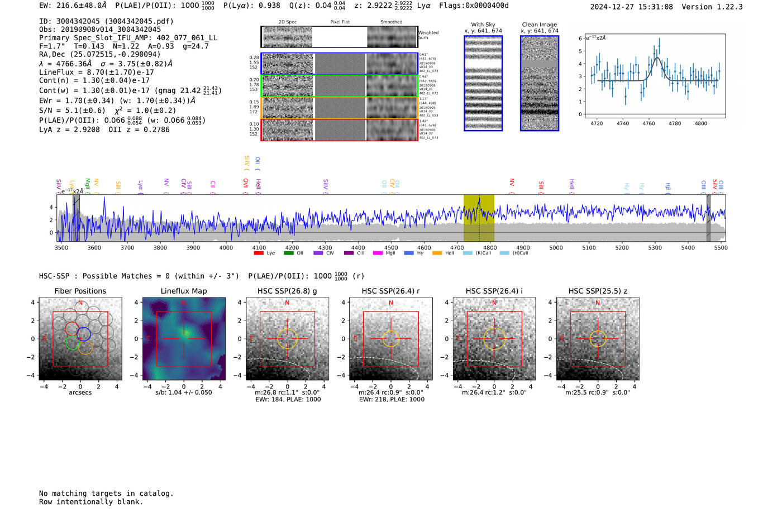Click the 'EWr: 184, PLAE: 1000' caption
The width and height of the screenshot is (782, 532).
pos(288,400)
